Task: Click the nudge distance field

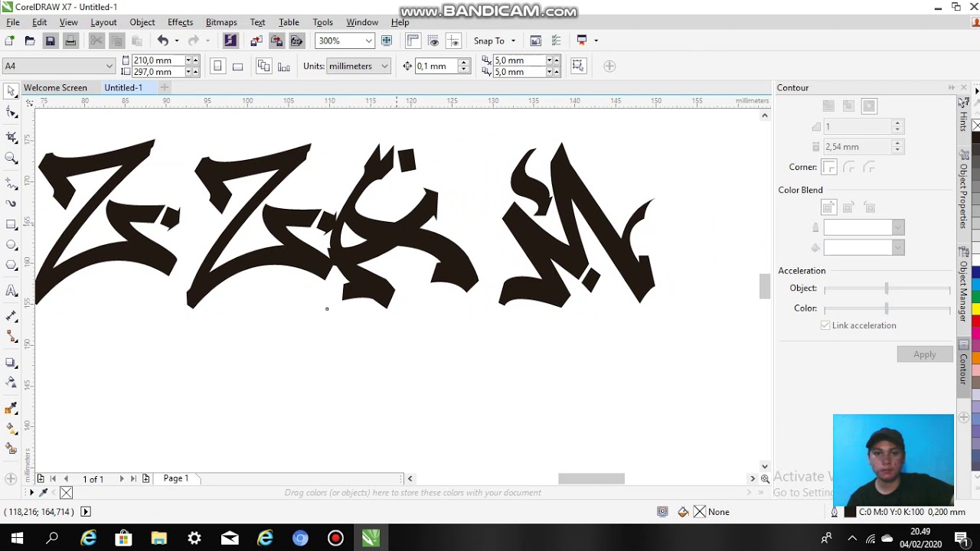Action: tap(436, 66)
